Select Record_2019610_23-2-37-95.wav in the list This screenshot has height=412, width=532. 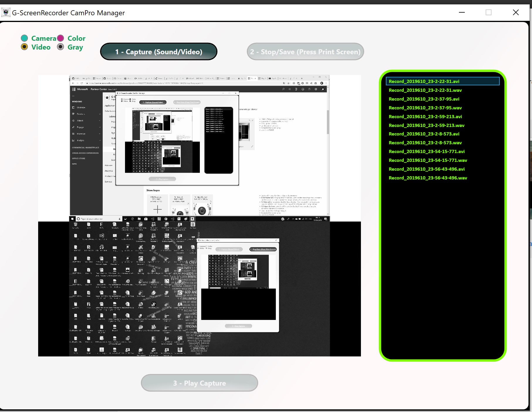coord(425,108)
